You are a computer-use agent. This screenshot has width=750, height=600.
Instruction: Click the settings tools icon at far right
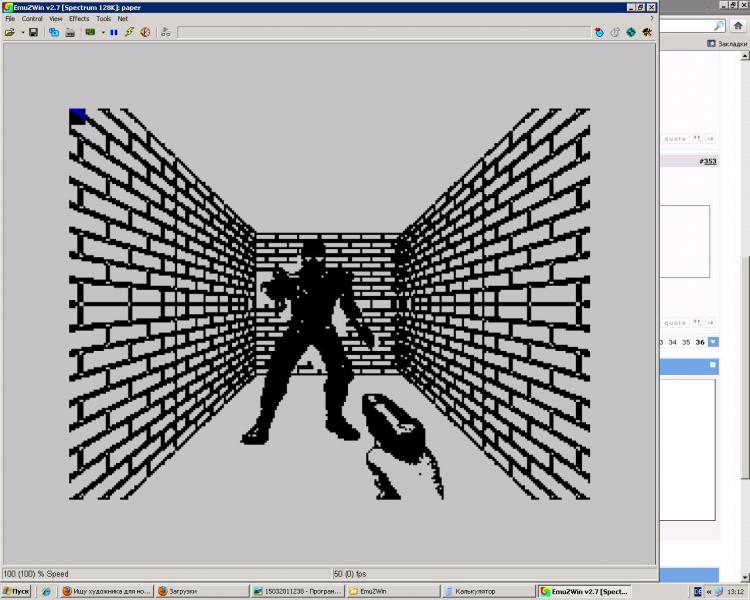(647, 32)
